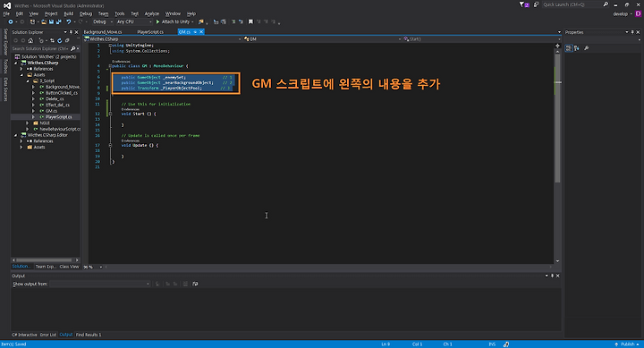The image size is (644, 348).
Task: Click the Open File folder icon
Action: 44,21
